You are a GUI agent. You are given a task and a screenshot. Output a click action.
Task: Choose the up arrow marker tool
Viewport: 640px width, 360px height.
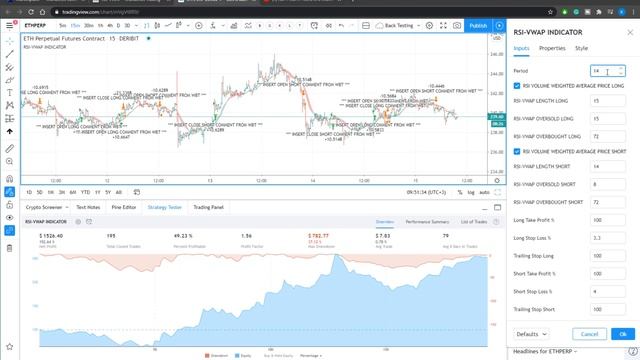[9, 131]
